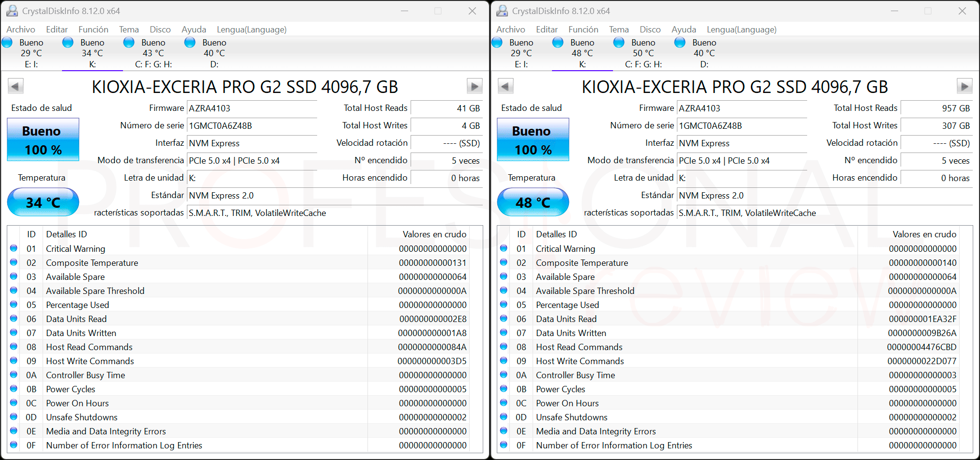Image resolution: width=980 pixels, height=460 pixels.
Task: Select C: F: G: H: disk 43 °C in left window
Action: tap(153, 53)
